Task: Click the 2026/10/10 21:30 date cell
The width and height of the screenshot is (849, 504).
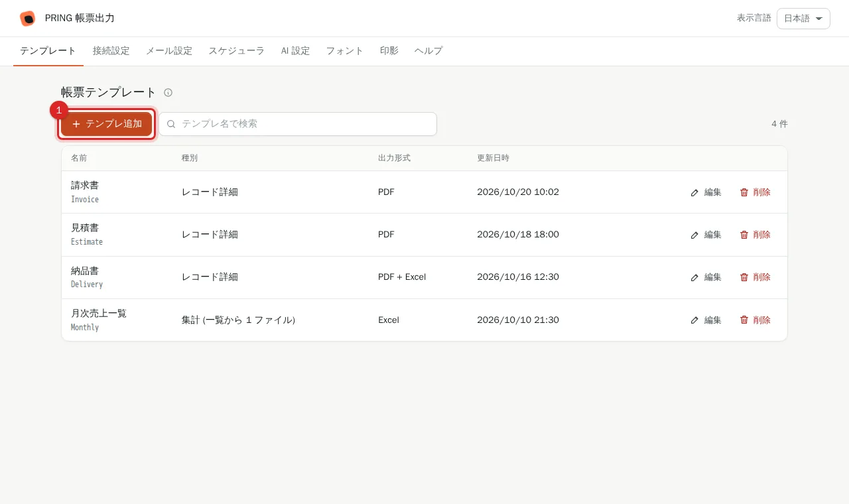Action: [x=518, y=320]
